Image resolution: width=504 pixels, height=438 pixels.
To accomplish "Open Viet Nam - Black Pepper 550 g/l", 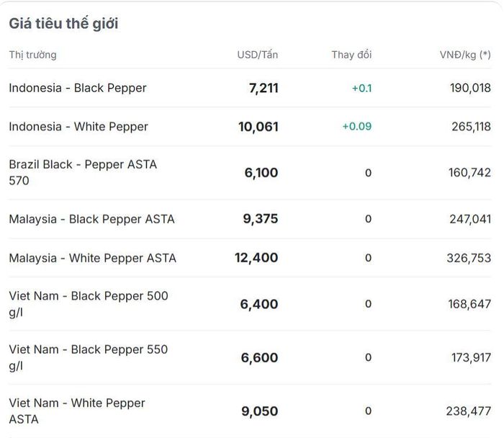I will [x=250, y=357].
